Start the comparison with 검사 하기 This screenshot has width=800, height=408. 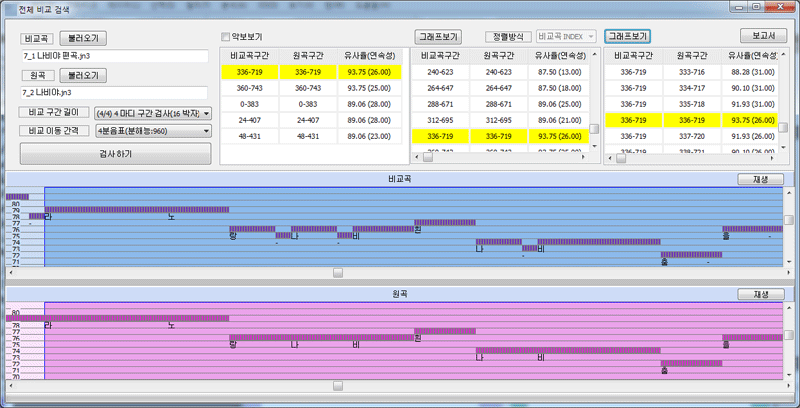pyautogui.click(x=115, y=154)
